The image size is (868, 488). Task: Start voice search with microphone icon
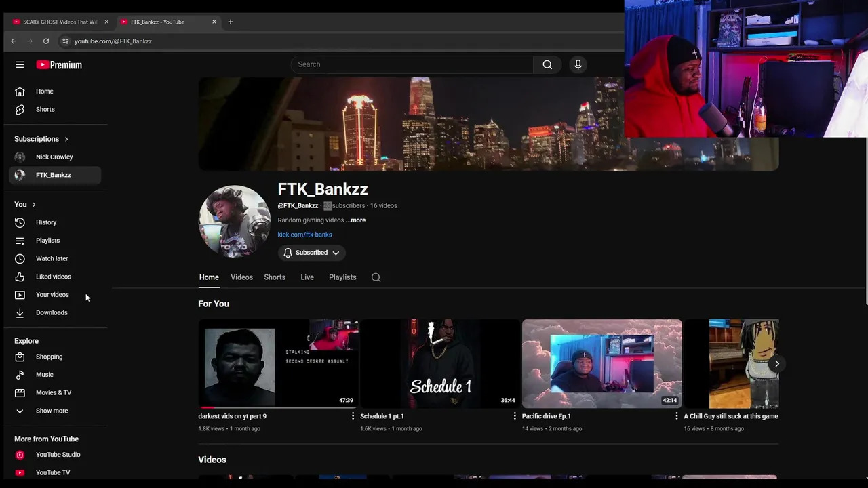[578, 64]
